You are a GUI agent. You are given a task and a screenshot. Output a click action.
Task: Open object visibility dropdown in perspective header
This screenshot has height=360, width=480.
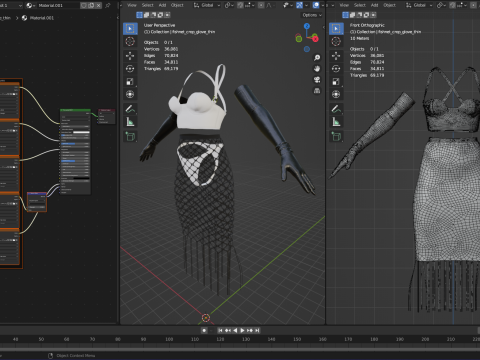pos(287,5)
